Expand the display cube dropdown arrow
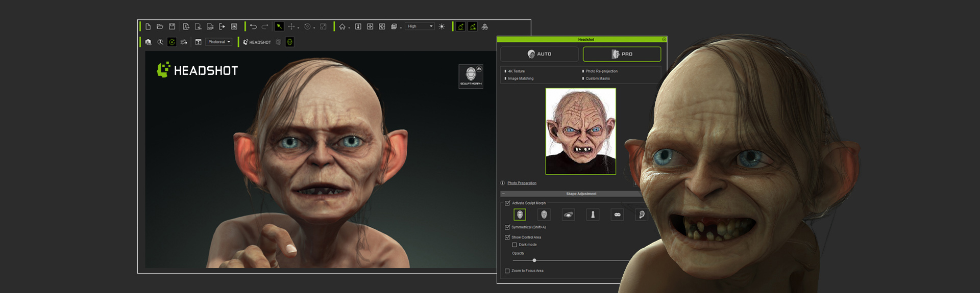980x293 pixels. tap(401, 28)
